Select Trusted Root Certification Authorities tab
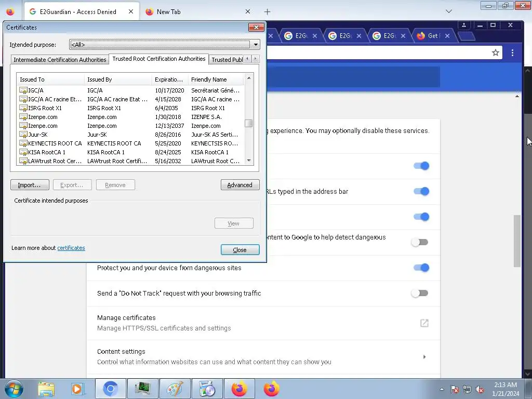The width and height of the screenshot is (532, 399). 159,59
